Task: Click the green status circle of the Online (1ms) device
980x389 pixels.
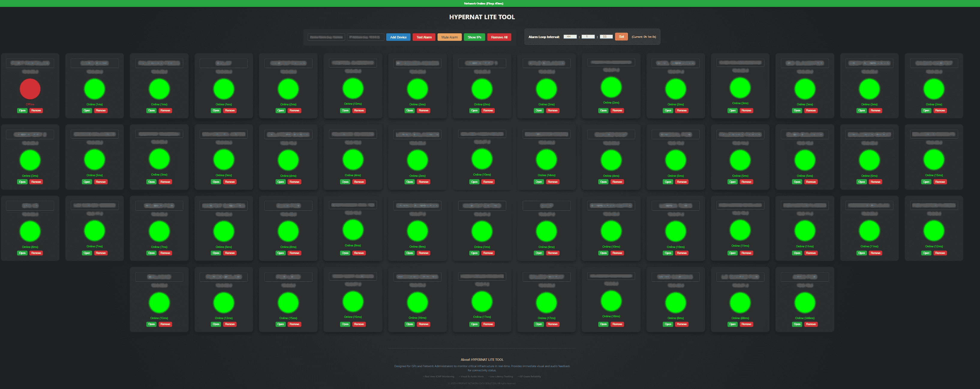Action: 94,89
